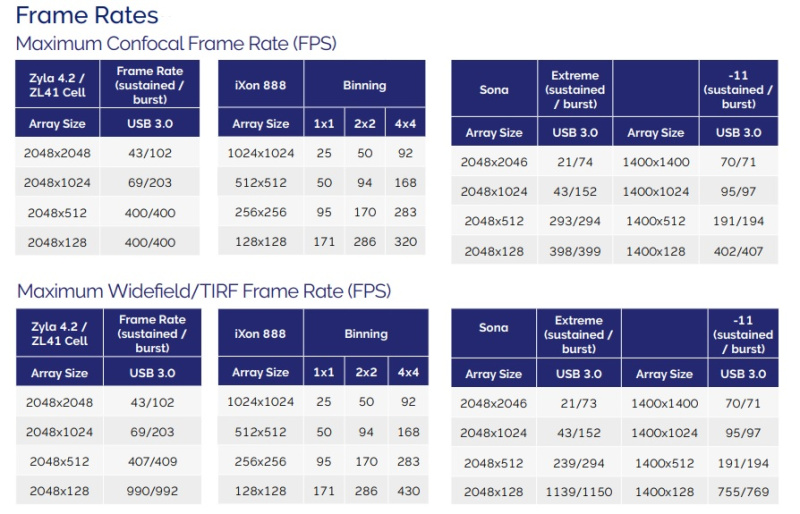Click the 320 value in confocal iXon table
Viewport: 800px width, 514px height.
405,241
